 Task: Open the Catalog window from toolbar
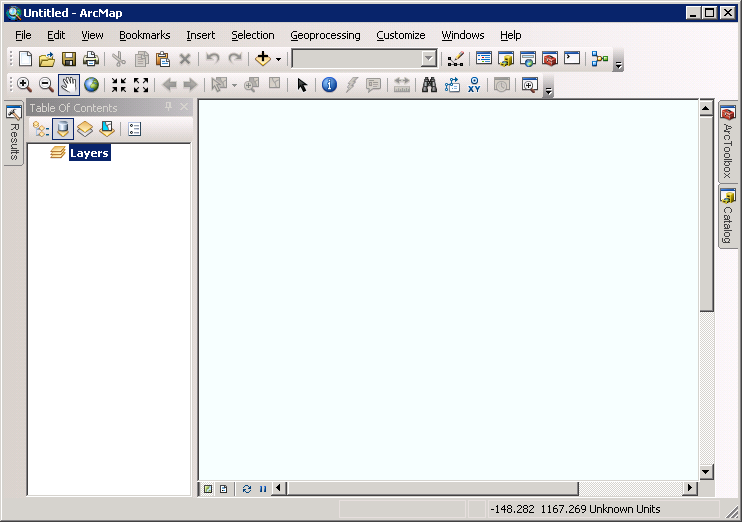(x=505, y=59)
